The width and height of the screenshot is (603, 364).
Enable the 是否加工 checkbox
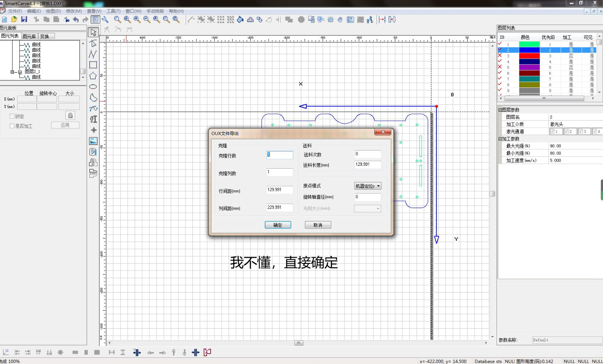[11, 126]
